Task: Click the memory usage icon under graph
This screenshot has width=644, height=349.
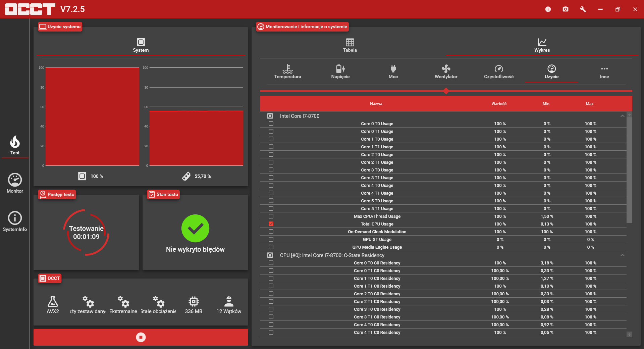Action: pyautogui.click(x=186, y=176)
